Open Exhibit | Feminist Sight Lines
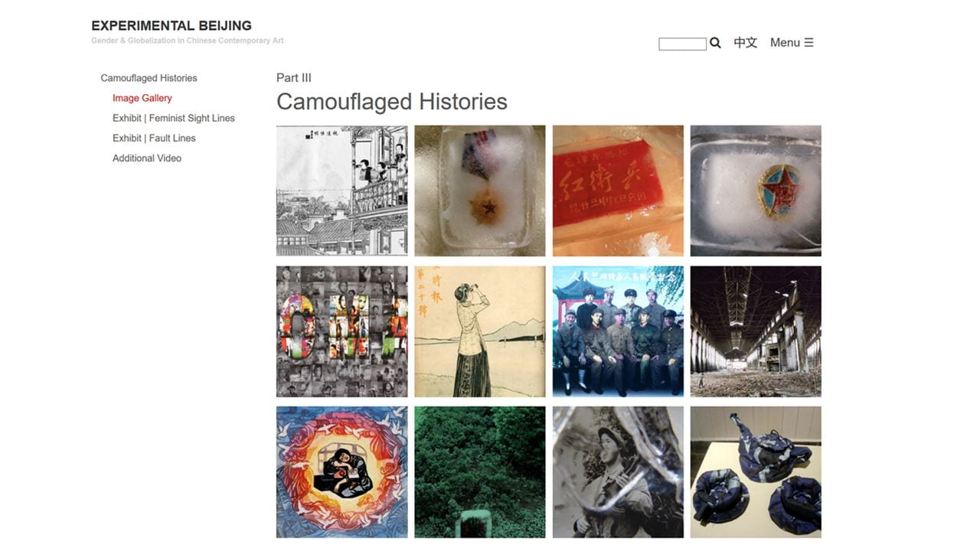 [174, 118]
